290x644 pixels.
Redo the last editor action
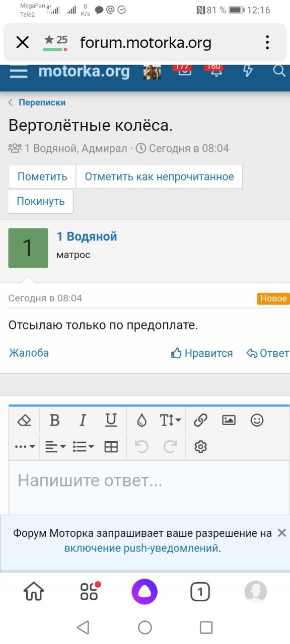point(171,446)
